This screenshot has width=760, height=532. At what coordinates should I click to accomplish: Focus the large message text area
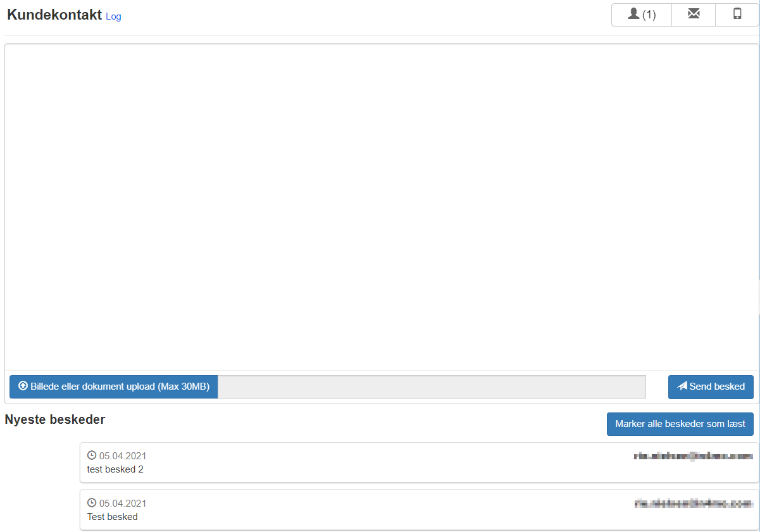[x=382, y=207]
